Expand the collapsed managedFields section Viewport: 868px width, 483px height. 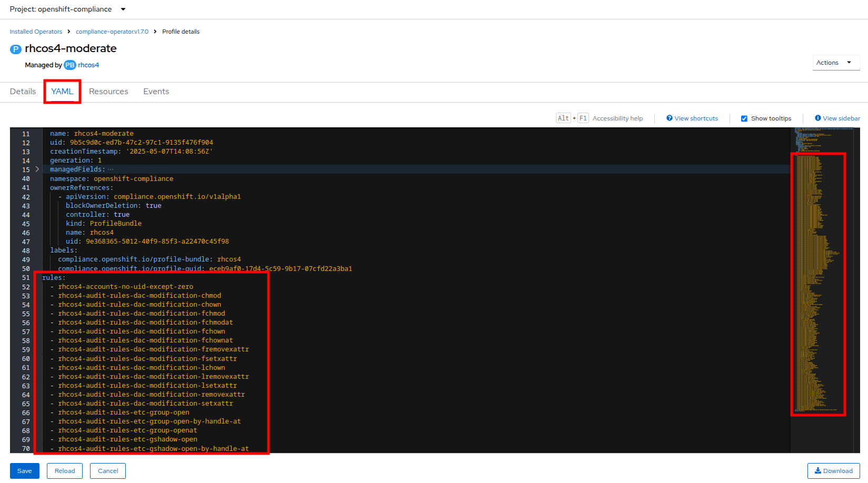pos(37,169)
